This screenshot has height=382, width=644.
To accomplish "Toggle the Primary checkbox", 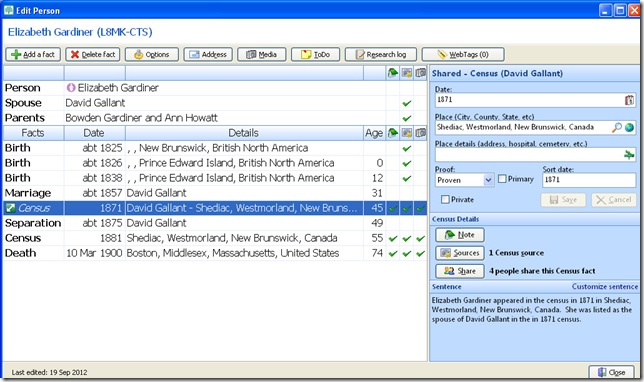I will 502,179.
